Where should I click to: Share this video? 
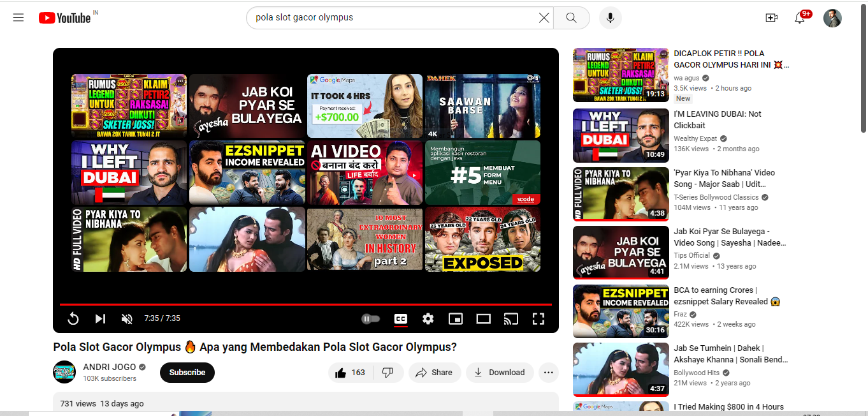435,373
